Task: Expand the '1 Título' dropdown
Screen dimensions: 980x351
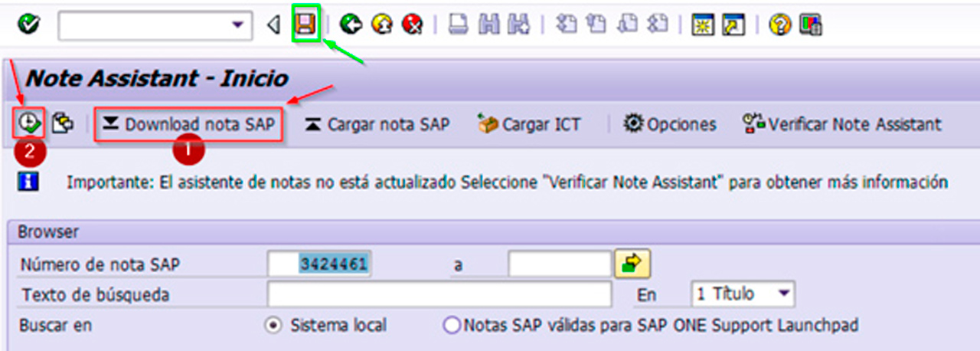Action: (782, 294)
